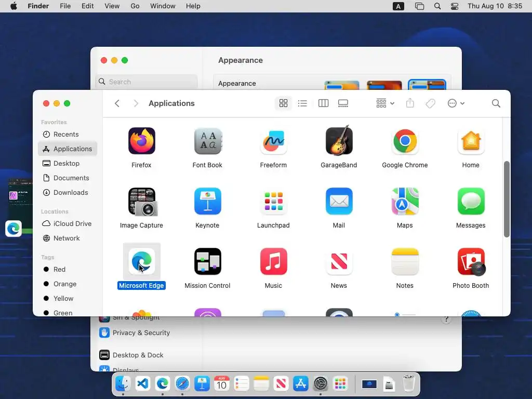The image size is (532, 399).
Task: Open iCloud Drive in sidebar
Action: 68,223
